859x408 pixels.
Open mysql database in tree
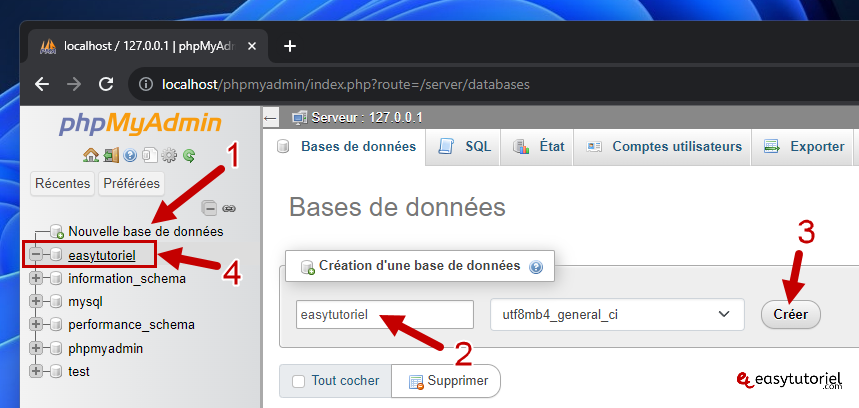[85, 301]
